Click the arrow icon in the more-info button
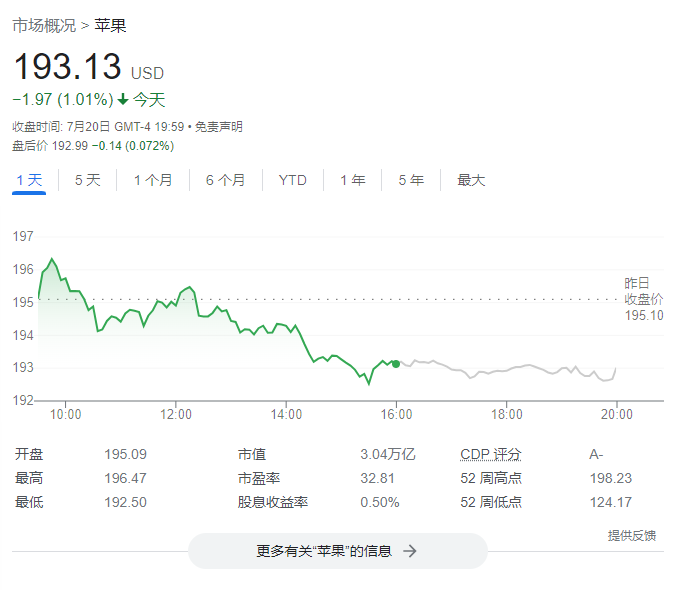This screenshot has width=698, height=590. click(409, 551)
